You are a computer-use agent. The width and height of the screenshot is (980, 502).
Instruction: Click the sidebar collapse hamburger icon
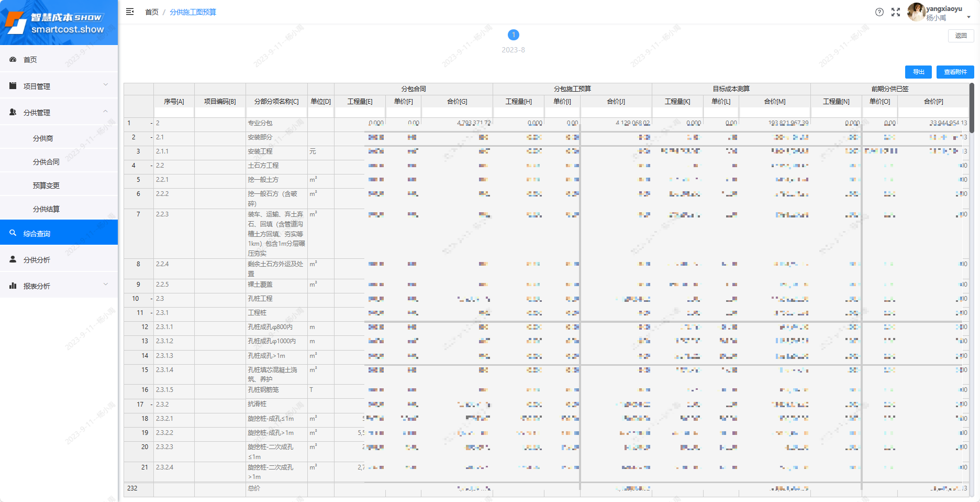[130, 12]
